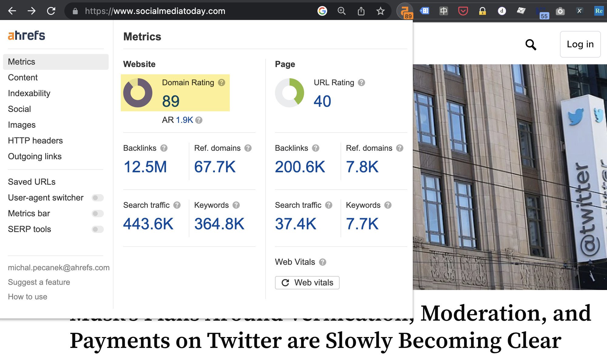
Task: Click the ahrefs logo
Action: pos(26,35)
